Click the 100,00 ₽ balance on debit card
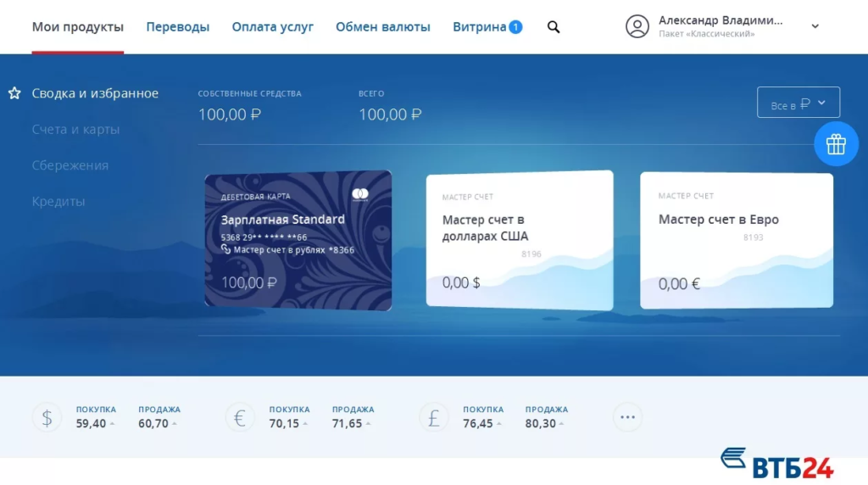 pos(249,283)
